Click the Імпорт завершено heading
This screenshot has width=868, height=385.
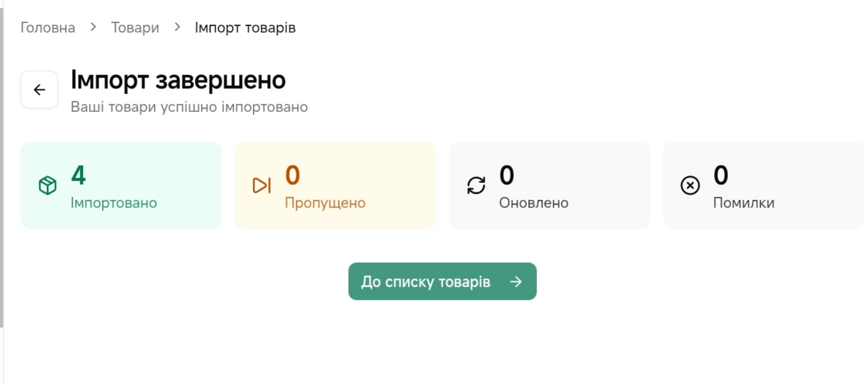click(x=178, y=80)
